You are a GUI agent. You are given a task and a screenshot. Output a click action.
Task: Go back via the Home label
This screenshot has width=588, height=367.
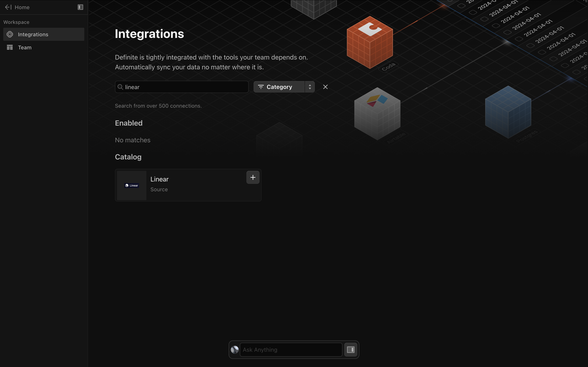coord(22,7)
